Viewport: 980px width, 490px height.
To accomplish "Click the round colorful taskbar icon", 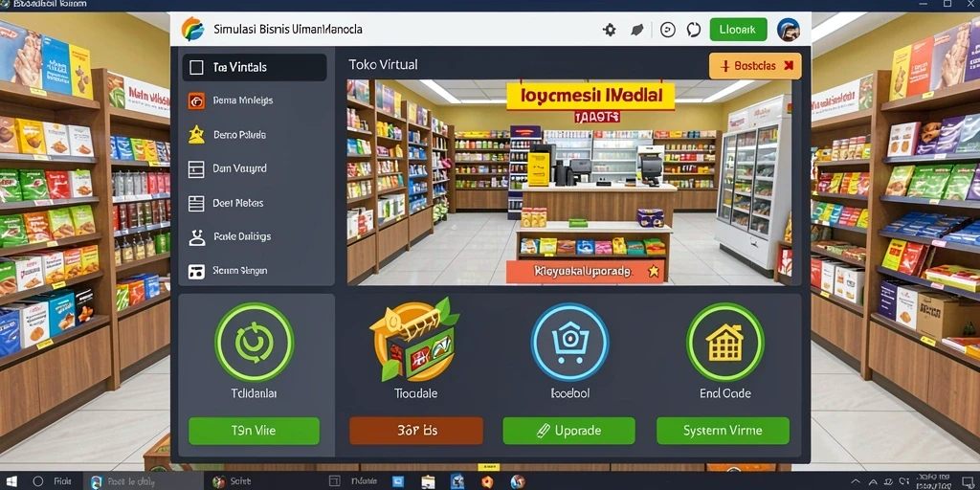I will tap(518, 481).
